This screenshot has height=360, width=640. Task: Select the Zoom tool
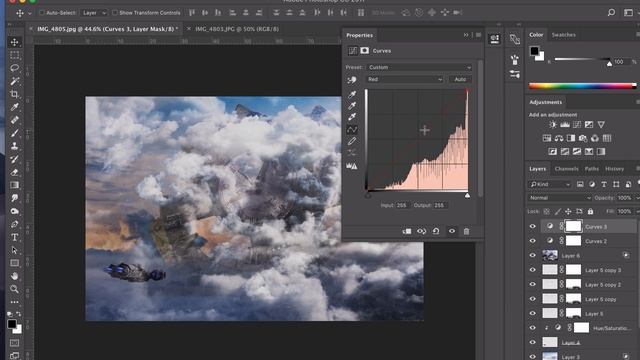pos(14,289)
